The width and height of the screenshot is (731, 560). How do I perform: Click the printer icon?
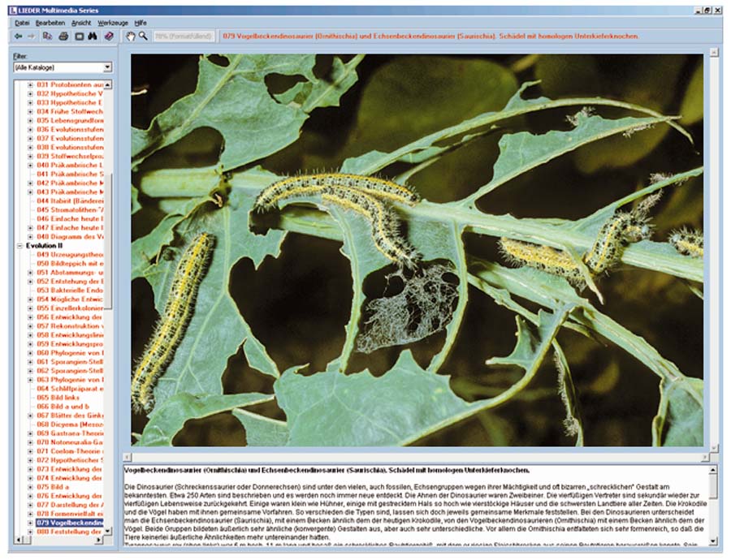(x=63, y=37)
